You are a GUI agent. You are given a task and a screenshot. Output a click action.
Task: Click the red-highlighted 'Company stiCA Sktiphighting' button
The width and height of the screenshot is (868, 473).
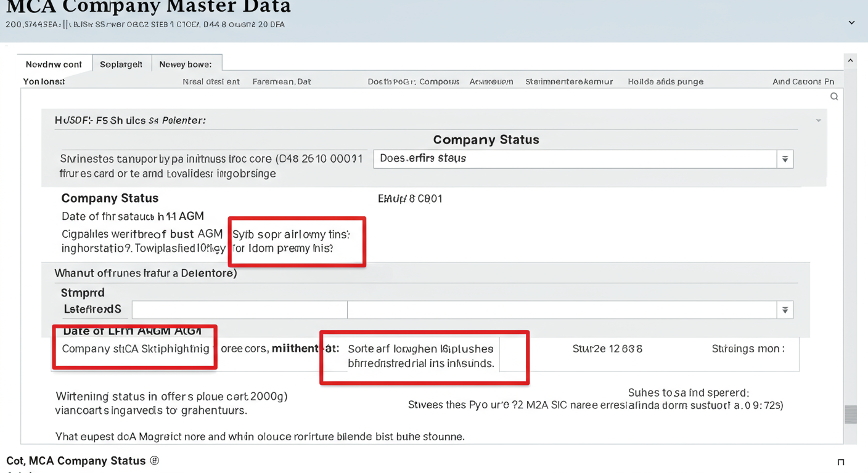(x=134, y=349)
